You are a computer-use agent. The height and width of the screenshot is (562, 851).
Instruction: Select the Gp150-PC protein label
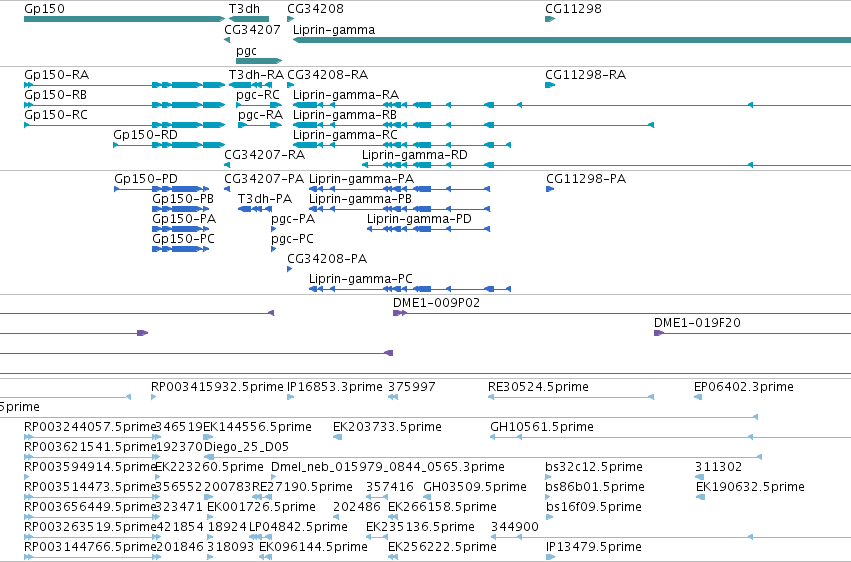tap(183, 239)
